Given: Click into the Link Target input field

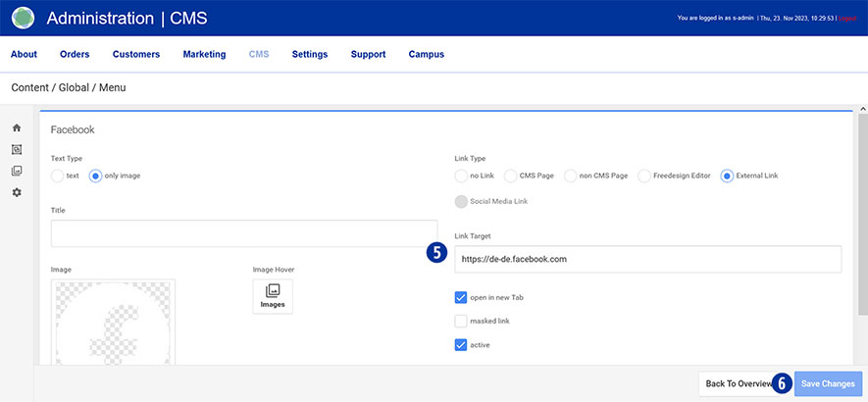Looking at the screenshot, I should (x=647, y=259).
